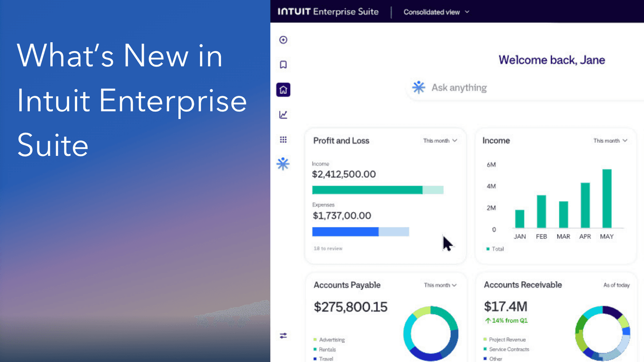Screen dimensions: 644x362
Task: Click the JAN bar in Income chart
Action: (x=519, y=219)
